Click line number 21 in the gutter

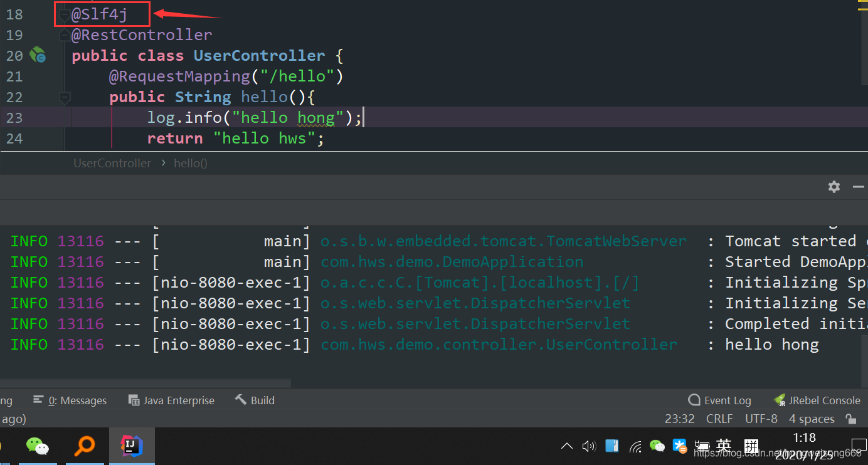[x=14, y=76]
